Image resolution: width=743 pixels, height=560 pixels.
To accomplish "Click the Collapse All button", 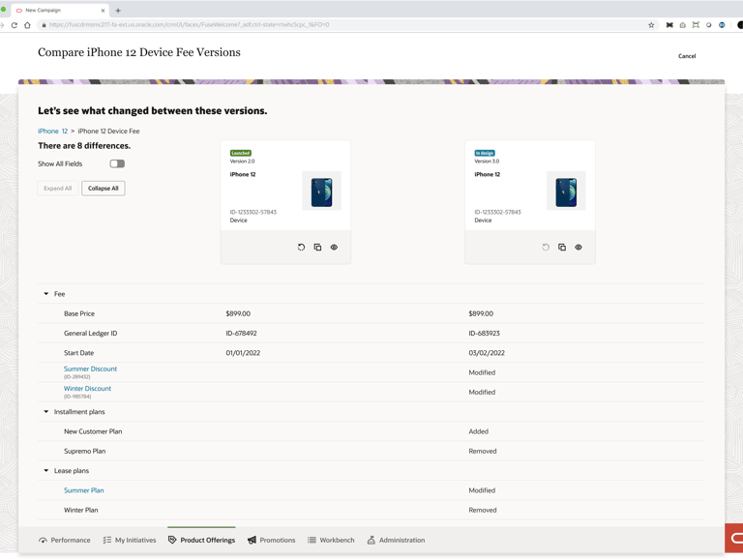I will point(104,188).
